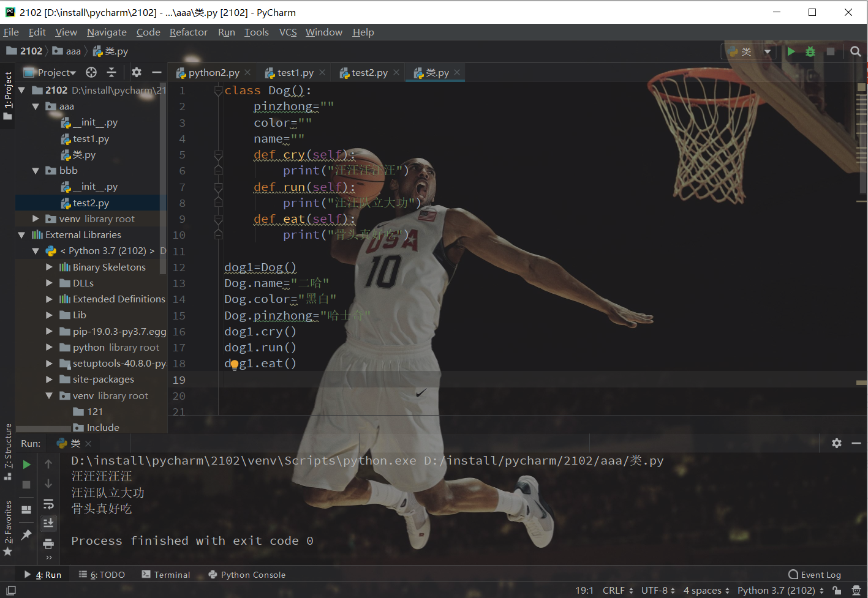Screen dimensions: 868x598
Task: Collapse the aaa folder in tree
Action: click(x=36, y=107)
